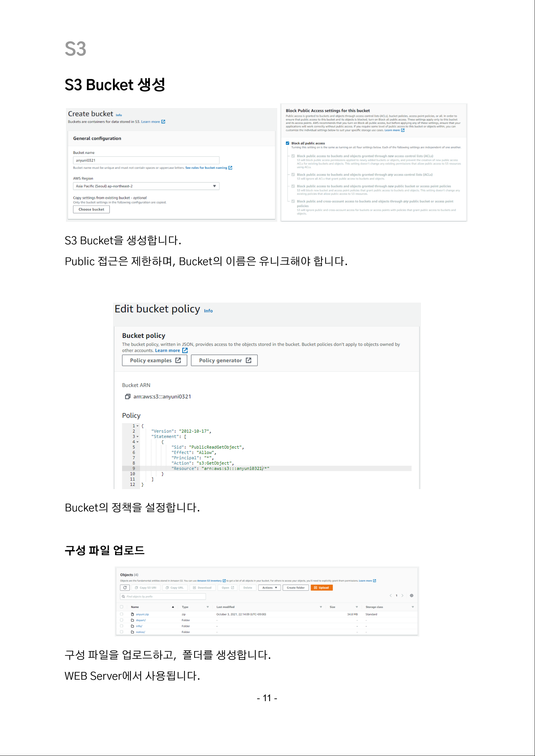Screen dimensions: 535x756
Task: Click the folder icon beside depart/
Action: click(133, 620)
